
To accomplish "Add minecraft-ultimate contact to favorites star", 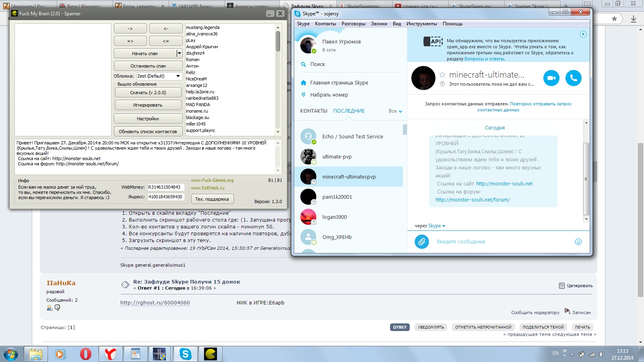I will pos(442,75).
